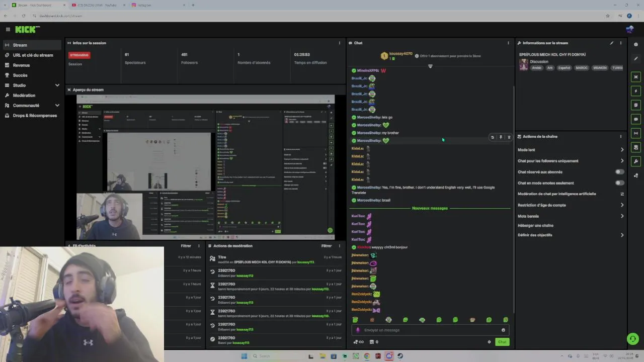This screenshot has height=362, width=644.
Task: Open Actions de la chaîne options menu
Action: pyautogui.click(x=620, y=136)
